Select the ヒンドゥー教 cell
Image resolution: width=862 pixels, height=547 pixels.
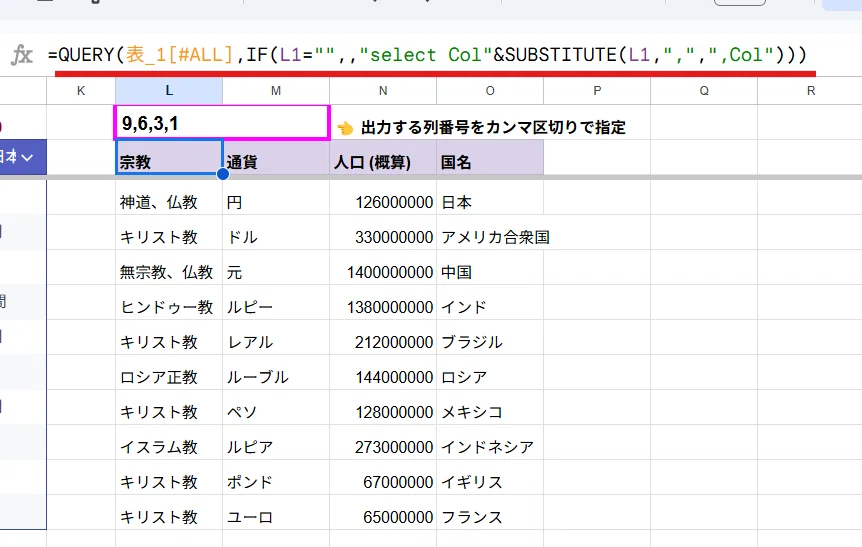click(169, 302)
